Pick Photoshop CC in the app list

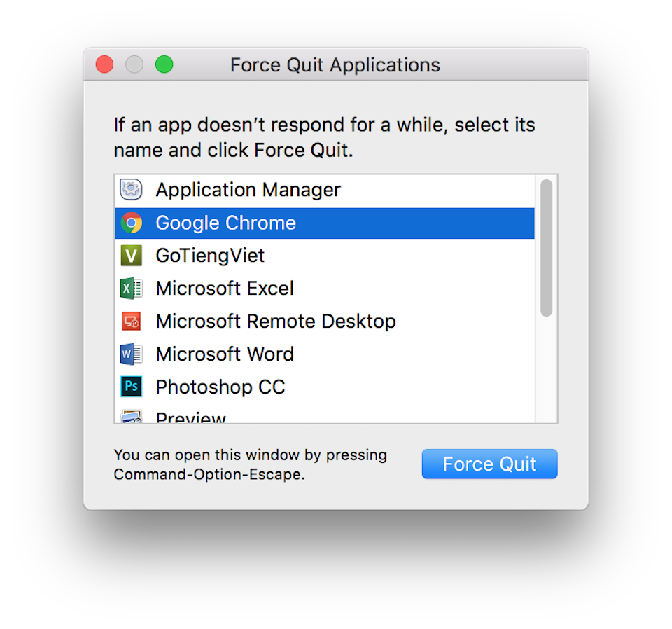pos(220,387)
